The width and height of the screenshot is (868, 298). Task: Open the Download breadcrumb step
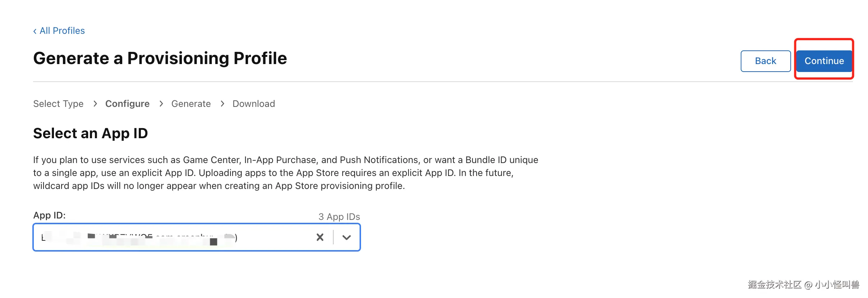[253, 104]
